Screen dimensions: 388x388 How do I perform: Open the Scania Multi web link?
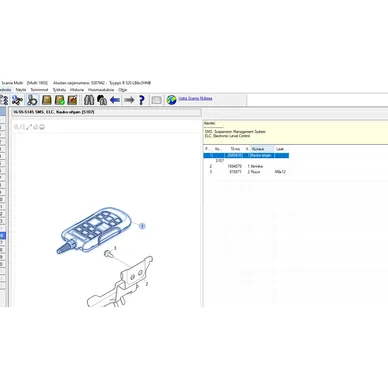[195, 98]
